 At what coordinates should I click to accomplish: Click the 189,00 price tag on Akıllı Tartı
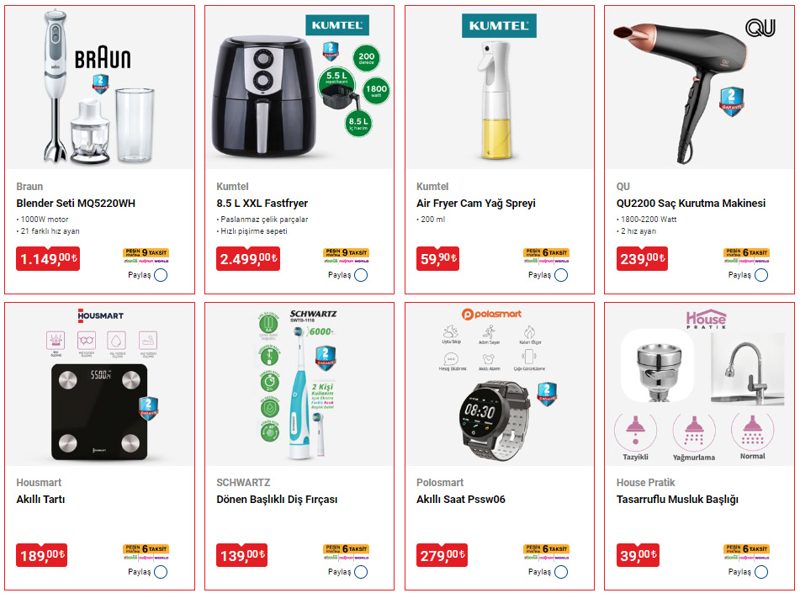click(41, 555)
